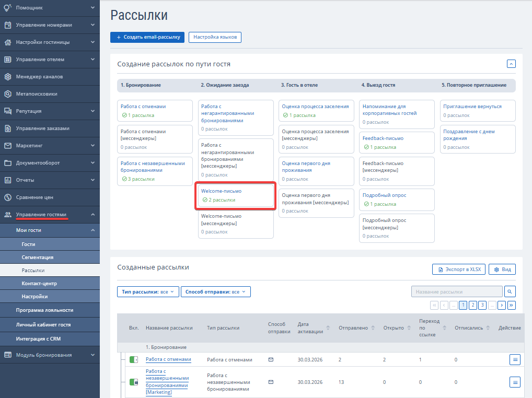The image size is (532, 398).
Task: Click the search magnifier icon button
Action: pos(509,291)
